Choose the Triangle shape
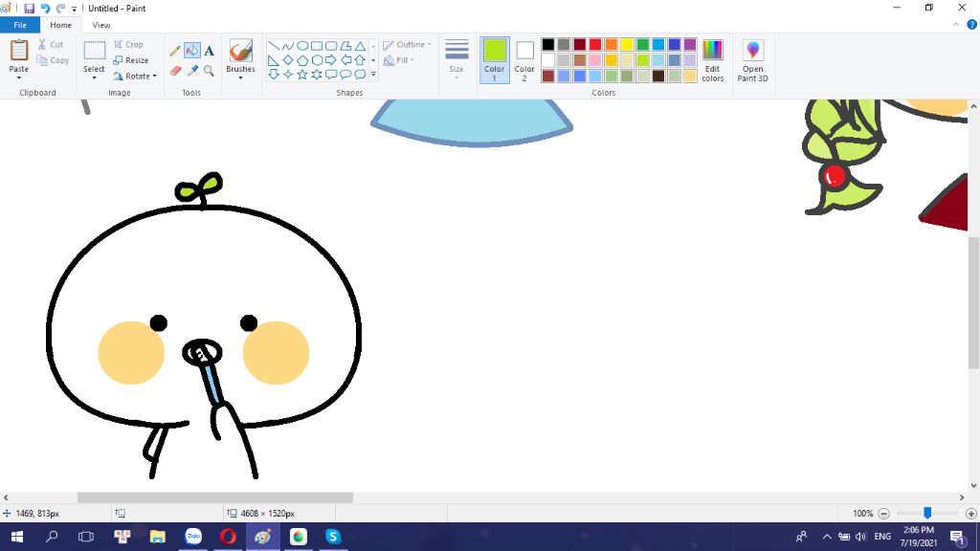Screen dimensions: 980x551 pos(360,46)
